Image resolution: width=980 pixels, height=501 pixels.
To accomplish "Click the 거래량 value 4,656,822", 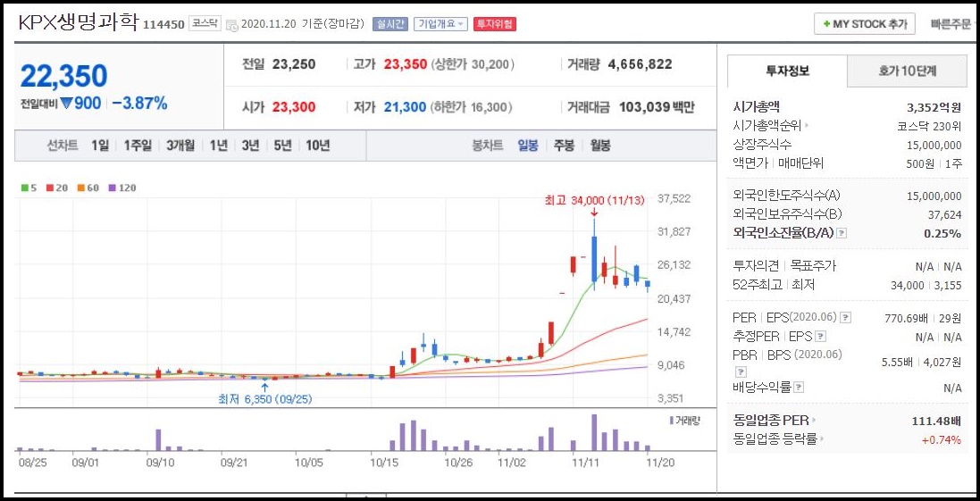I will click(640, 63).
